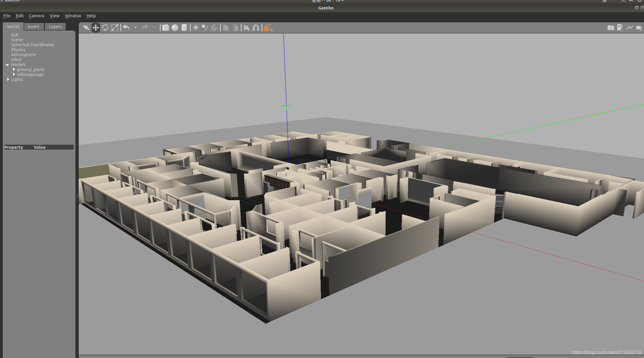Take a screenshot with camera icon
This screenshot has height=358, width=644.
click(x=611, y=28)
